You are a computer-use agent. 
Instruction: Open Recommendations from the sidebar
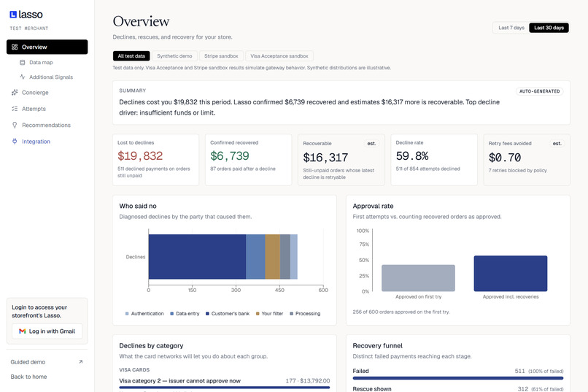point(47,125)
